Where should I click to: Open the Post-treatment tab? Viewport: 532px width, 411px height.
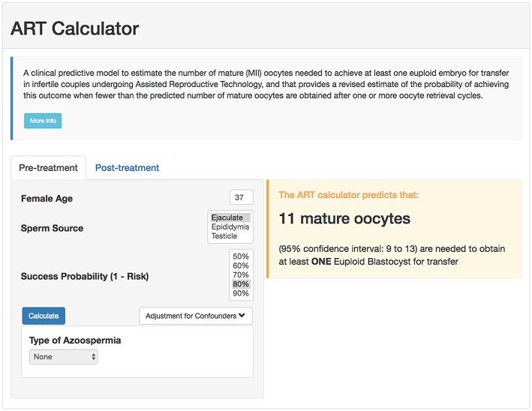click(x=127, y=168)
